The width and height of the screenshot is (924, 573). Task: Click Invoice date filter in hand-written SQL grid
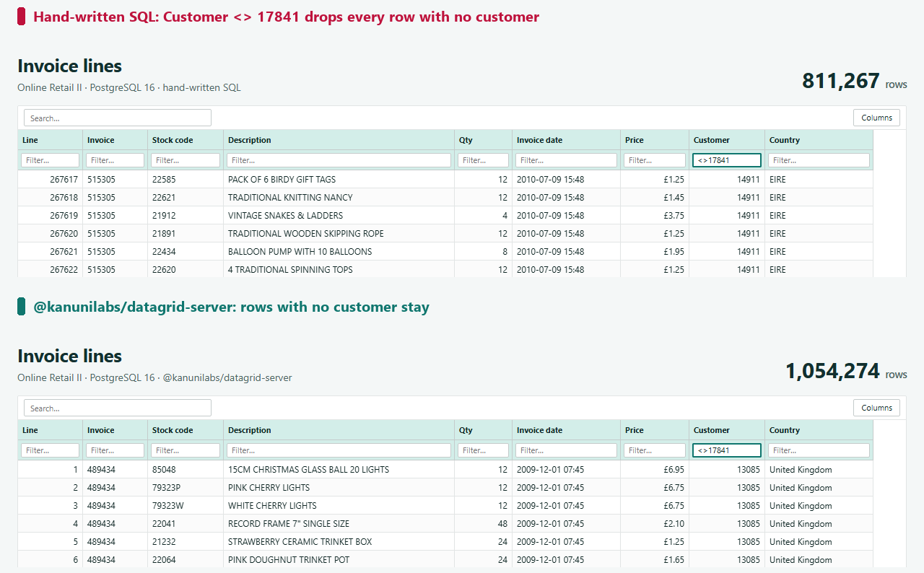pos(566,160)
